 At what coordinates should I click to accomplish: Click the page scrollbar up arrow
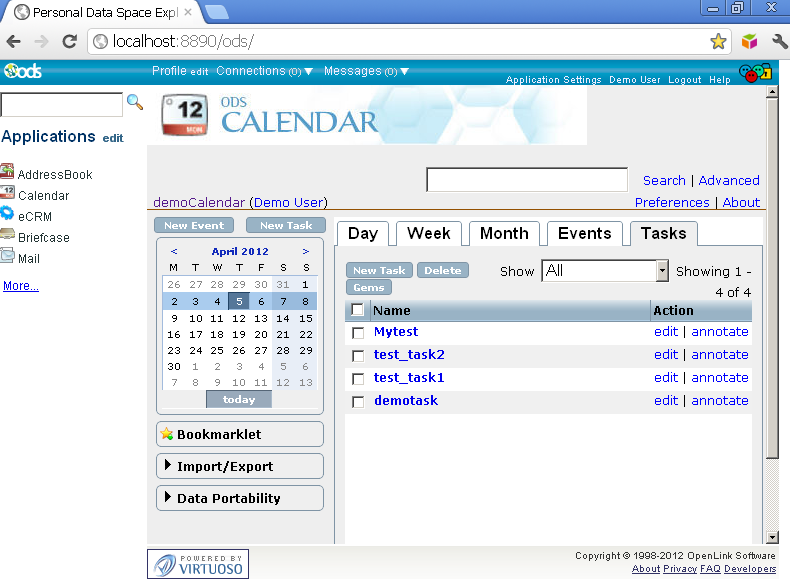(x=772, y=92)
